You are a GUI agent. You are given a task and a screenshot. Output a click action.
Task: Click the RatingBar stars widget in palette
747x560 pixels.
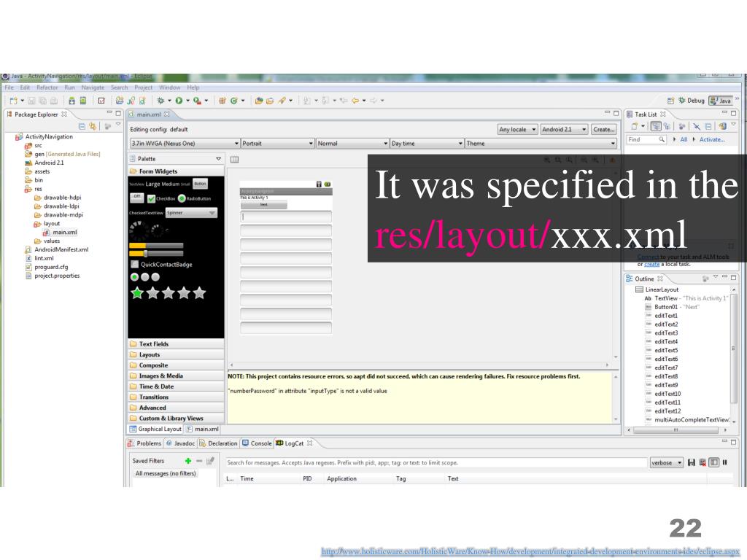[x=169, y=293]
